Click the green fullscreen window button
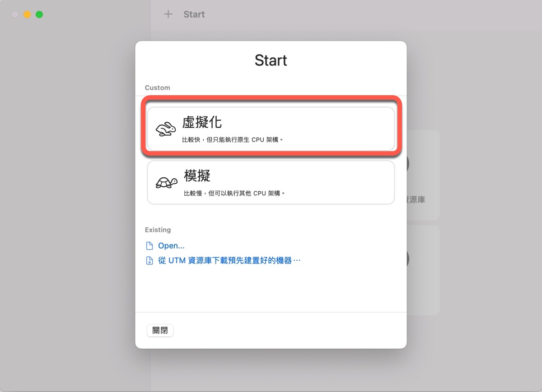The height and width of the screenshot is (392, 542). [x=39, y=14]
